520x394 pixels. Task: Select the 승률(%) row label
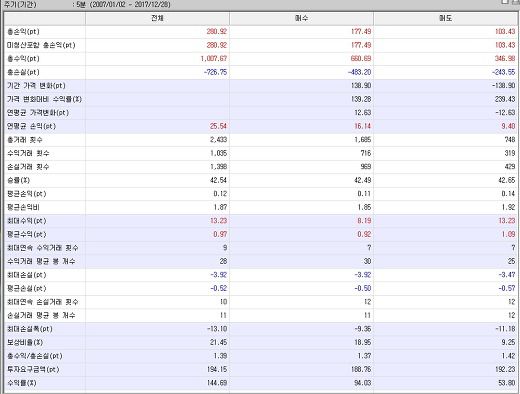pos(19,180)
